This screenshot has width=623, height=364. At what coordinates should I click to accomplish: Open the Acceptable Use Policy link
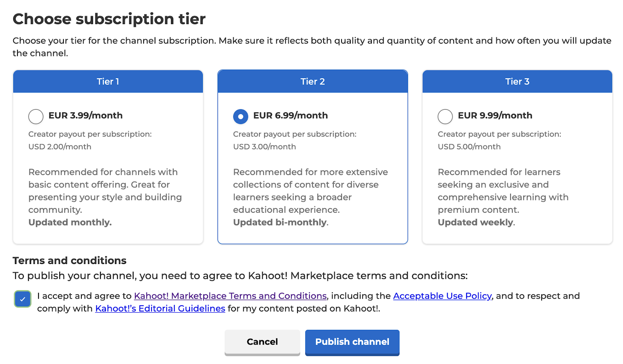pos(442,296)
